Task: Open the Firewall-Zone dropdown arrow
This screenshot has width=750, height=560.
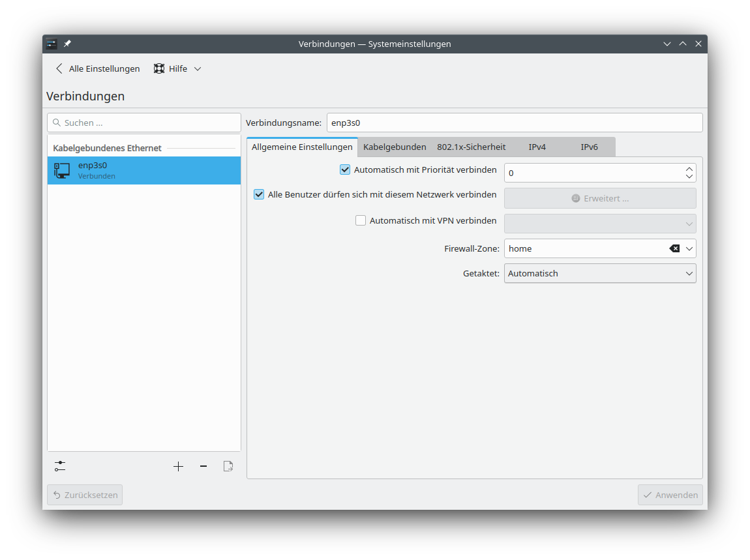Action: 689,248
